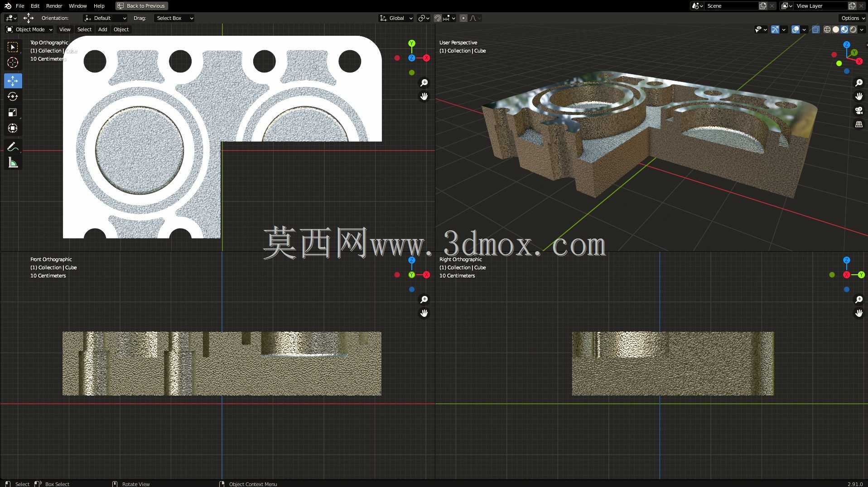Screen dimensions: 868x487
Task: Click the Blender logo menu icon
Action: point(8,6)
